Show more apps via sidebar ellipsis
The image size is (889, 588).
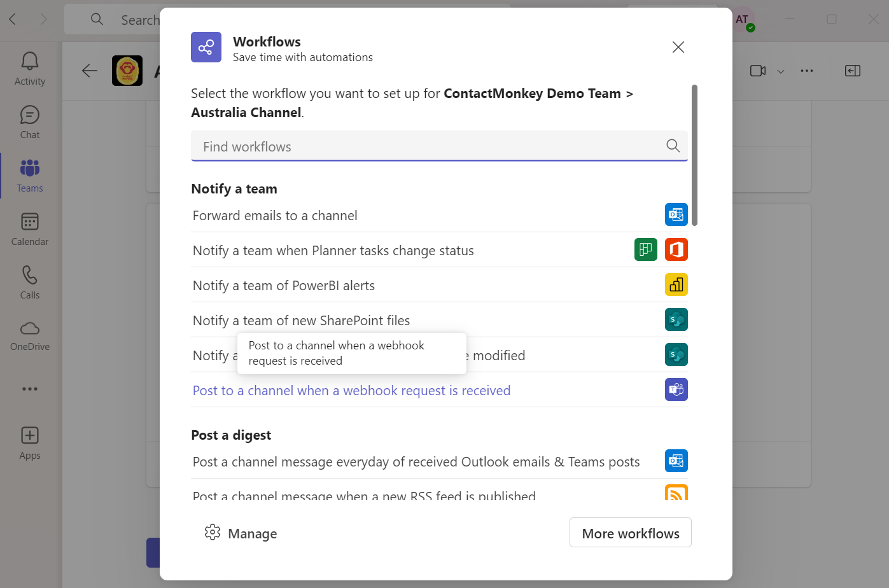[30, 389]
